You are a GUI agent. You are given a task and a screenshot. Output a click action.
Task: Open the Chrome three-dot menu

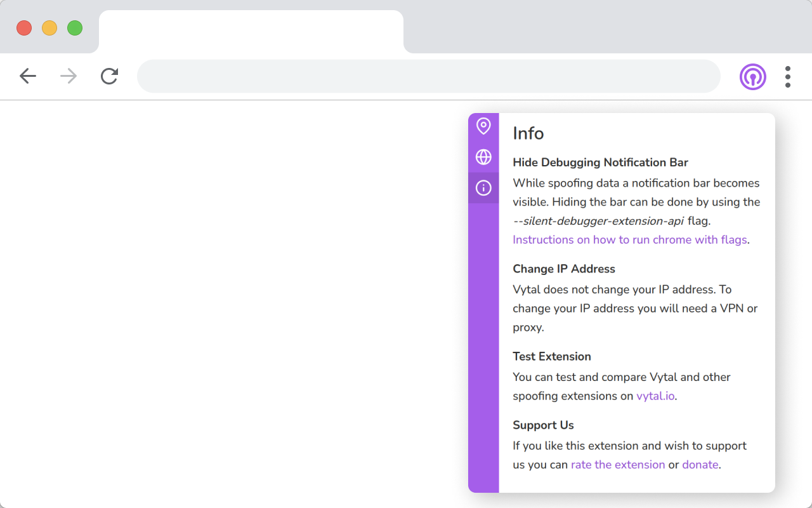[x=787, y=77]
